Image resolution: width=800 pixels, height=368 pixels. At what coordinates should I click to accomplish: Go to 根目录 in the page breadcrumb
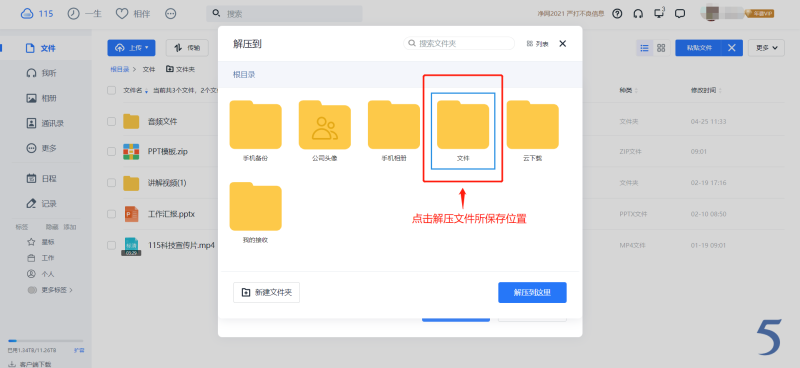120,69
